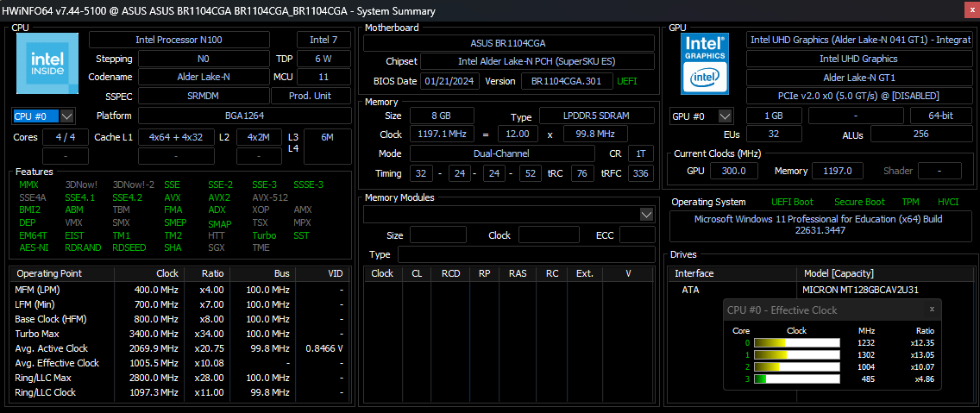
Task: Click the Core 0 clock usage bar
Action: (x=796, y=342)
